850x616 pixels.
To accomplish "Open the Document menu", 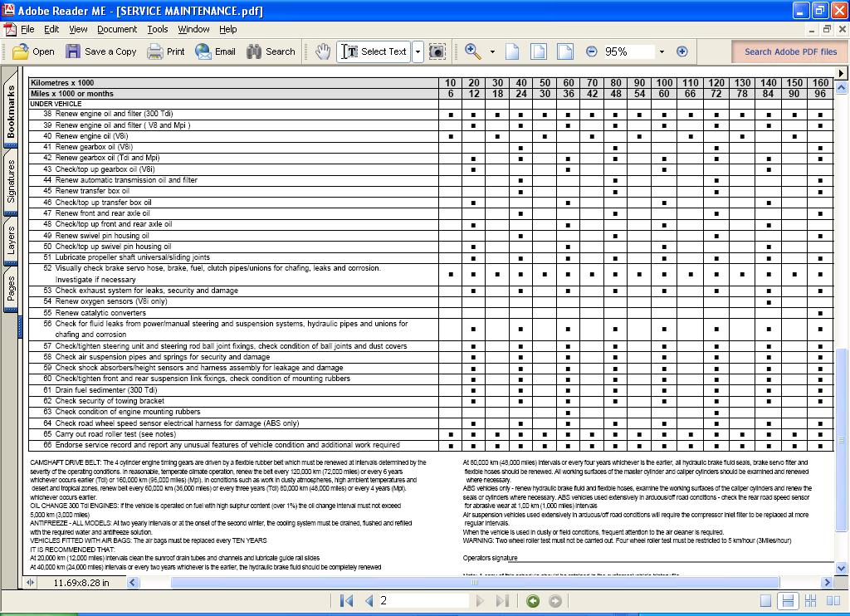I will pos(117,29).
